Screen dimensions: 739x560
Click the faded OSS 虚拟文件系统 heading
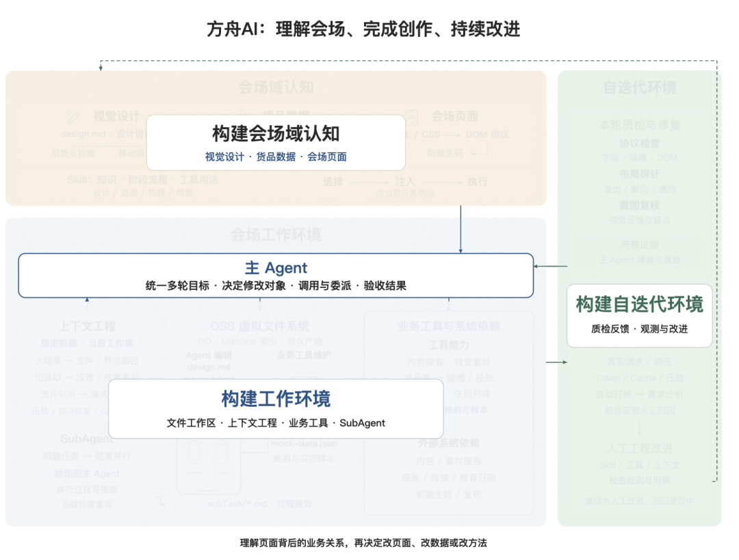pos(260,326)
